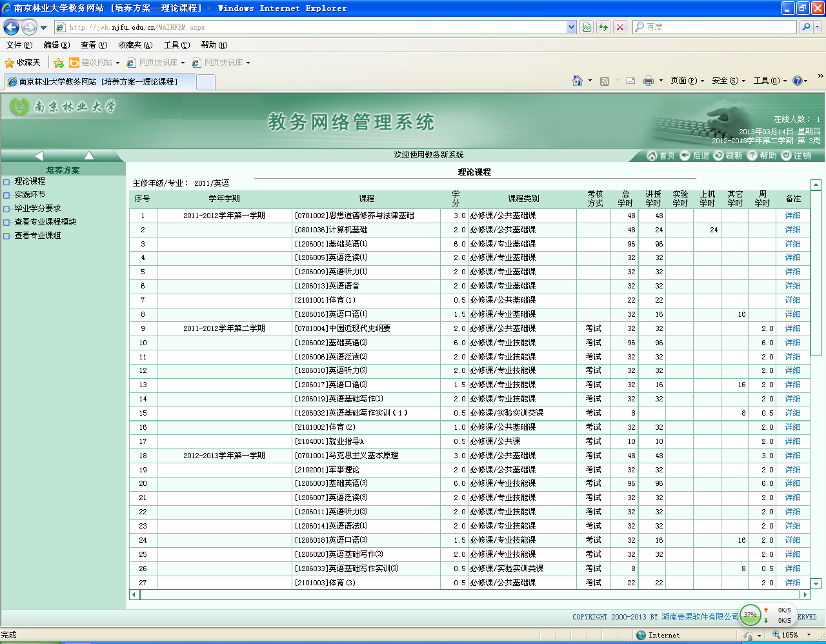The height and width of the screenshot is (644, 826).
Task: Click the 课程类别 column header
Action: pos(523,199)
